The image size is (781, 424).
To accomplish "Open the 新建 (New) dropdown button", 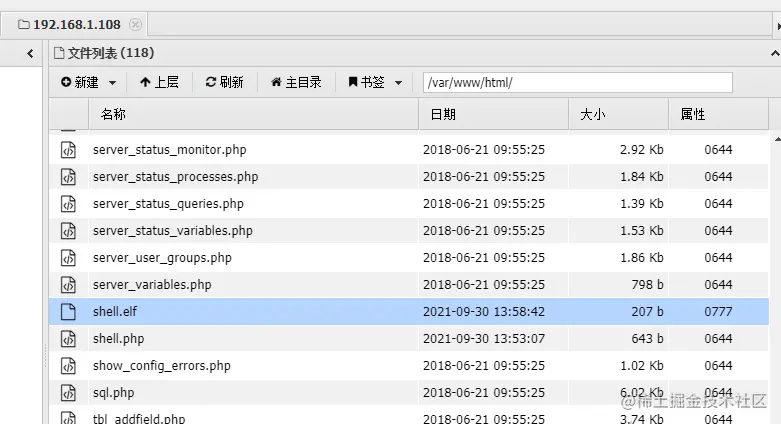I will click(x=89, y=82).
